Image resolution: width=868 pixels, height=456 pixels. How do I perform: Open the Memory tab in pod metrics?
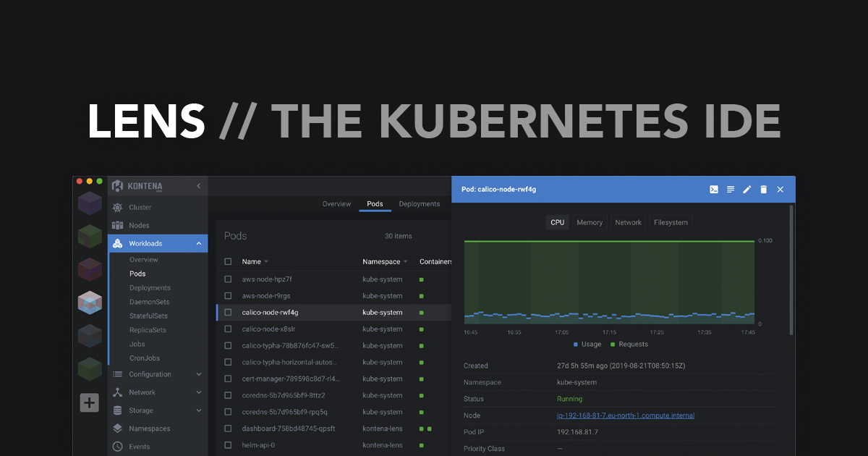click(x=589, y=222)
